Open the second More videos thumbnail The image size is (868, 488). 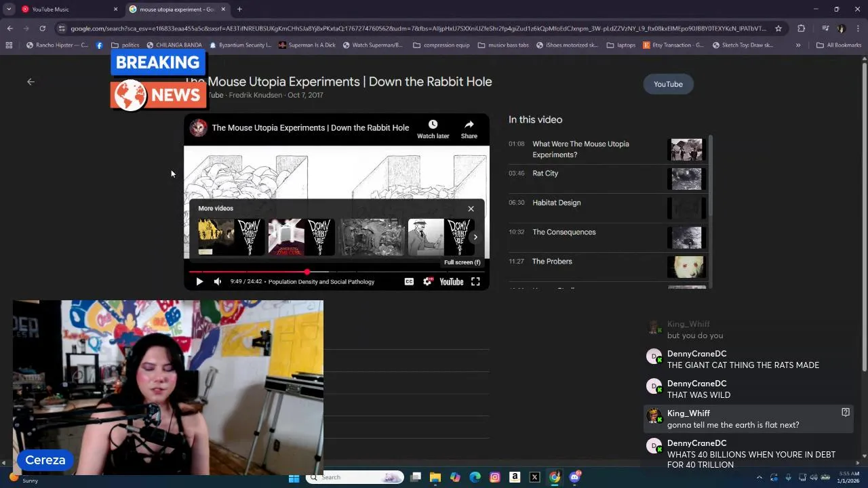[x=301, y=237]
